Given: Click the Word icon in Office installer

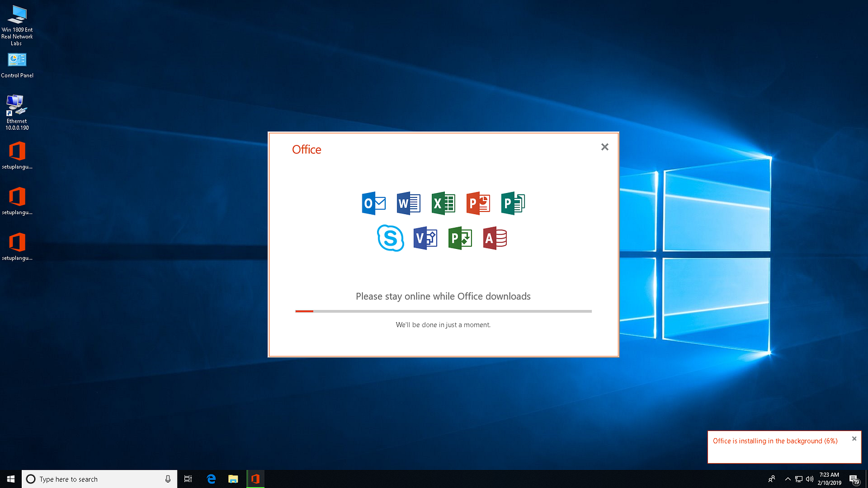Looking at the screenshot, I should [x=409, y=203].
